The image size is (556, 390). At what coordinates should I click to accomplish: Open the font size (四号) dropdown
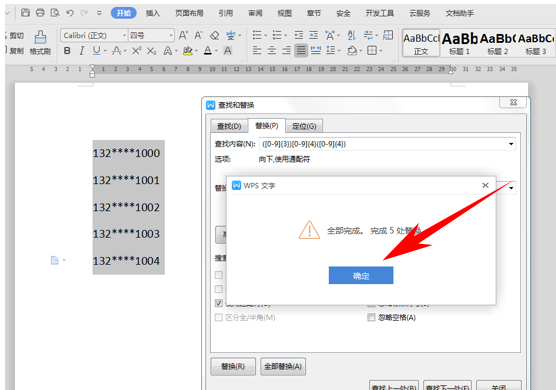point(171,35)
